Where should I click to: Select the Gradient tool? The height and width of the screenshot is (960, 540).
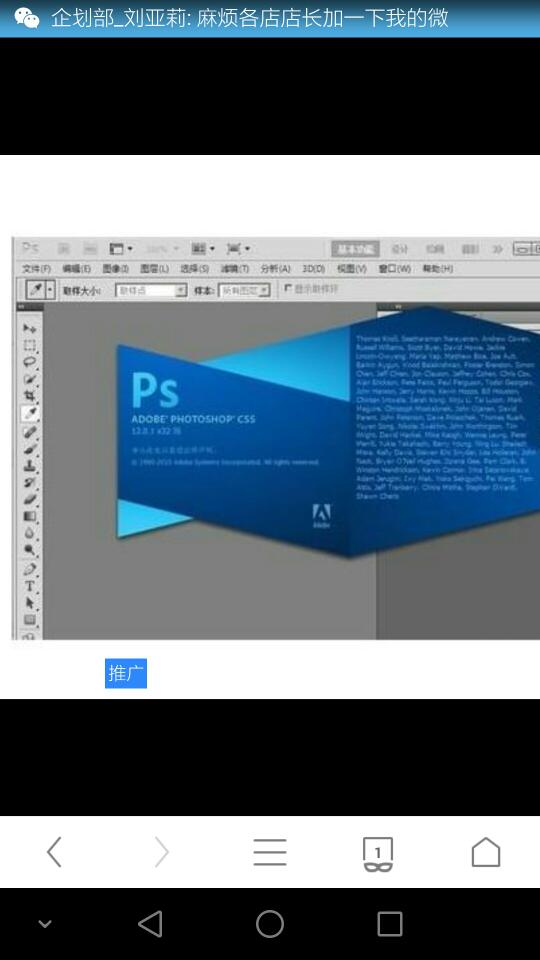(x=29, y=516)
